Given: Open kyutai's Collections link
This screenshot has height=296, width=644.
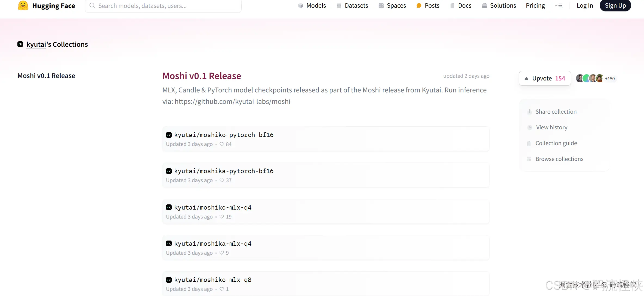Looking at the screenshot, I should (x=57, y=44).
